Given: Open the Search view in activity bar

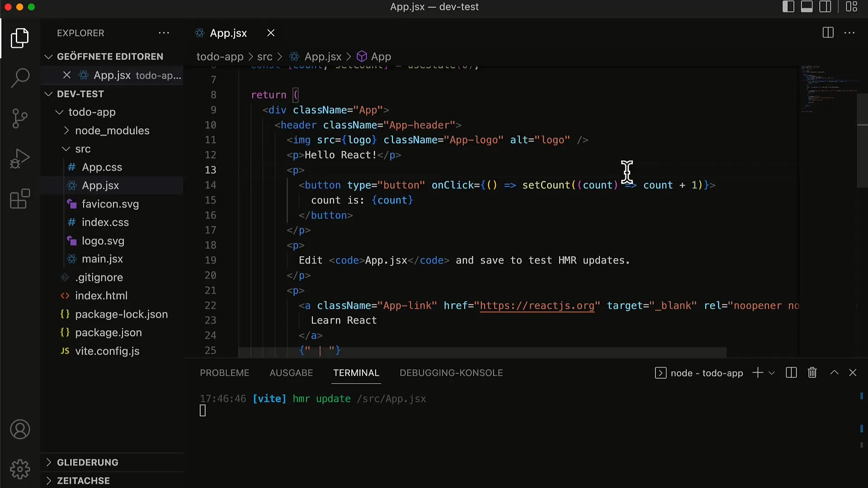Looking at the screenshot, I should [20, 78].
